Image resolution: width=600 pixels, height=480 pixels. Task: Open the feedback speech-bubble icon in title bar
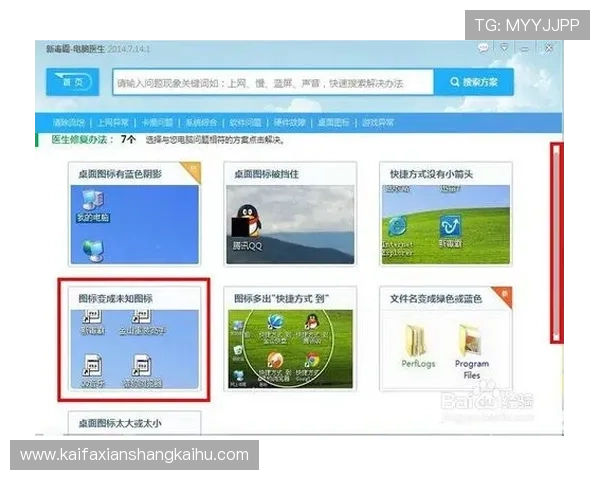[483, 48]
